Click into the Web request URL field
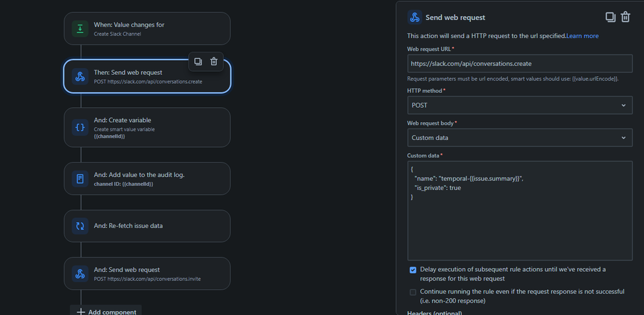The width and height of the screenshot is (644, 315). [520, 64]
